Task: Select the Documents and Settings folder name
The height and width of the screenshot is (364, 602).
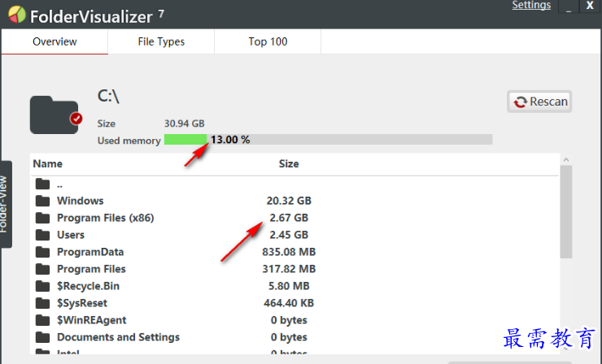Action: (x=118, y=337)
